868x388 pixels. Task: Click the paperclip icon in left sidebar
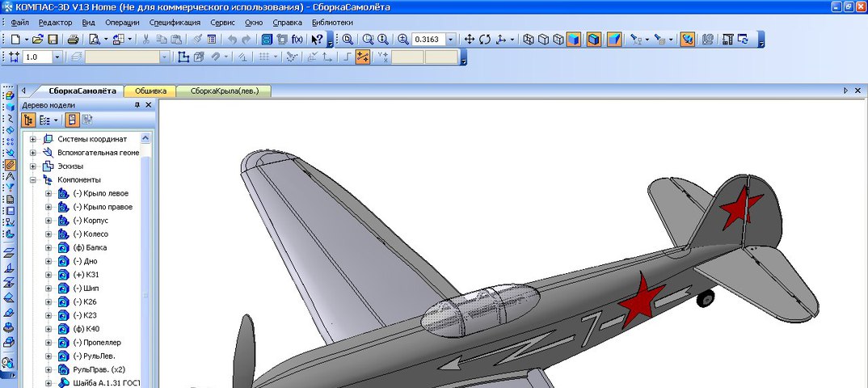10,165
